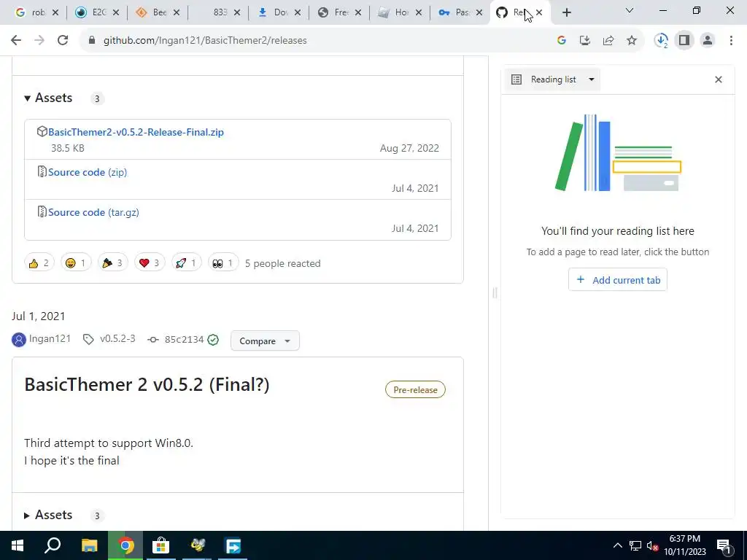This screenshot has width=747, height=560.
Task: Switch to the Google 'rob' tab
Action: point(32,12)
